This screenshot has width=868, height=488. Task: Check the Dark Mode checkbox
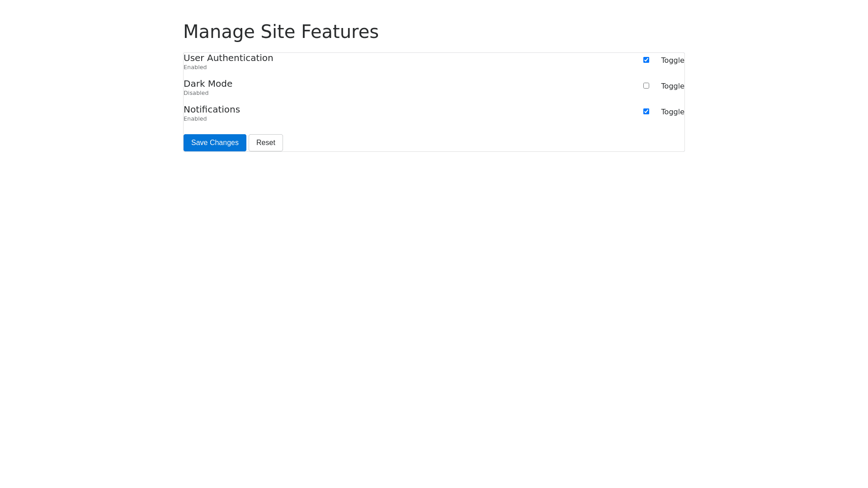[x=646, y=86]
